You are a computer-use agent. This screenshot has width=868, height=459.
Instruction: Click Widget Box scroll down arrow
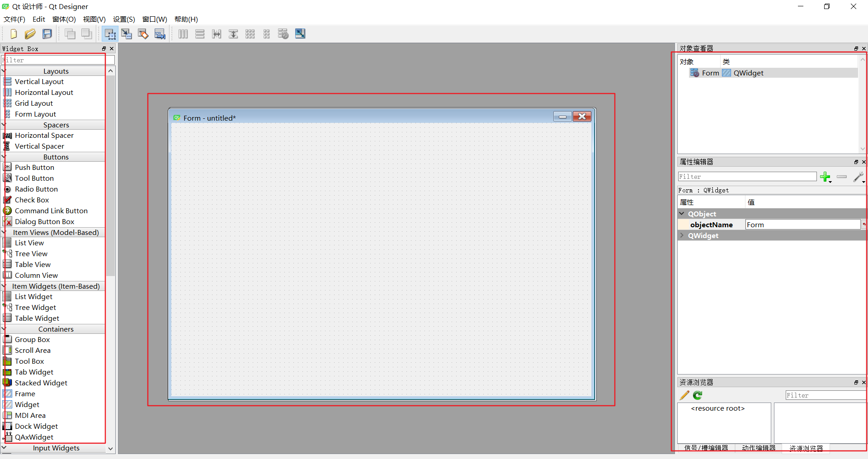click(x=110, y=449)
